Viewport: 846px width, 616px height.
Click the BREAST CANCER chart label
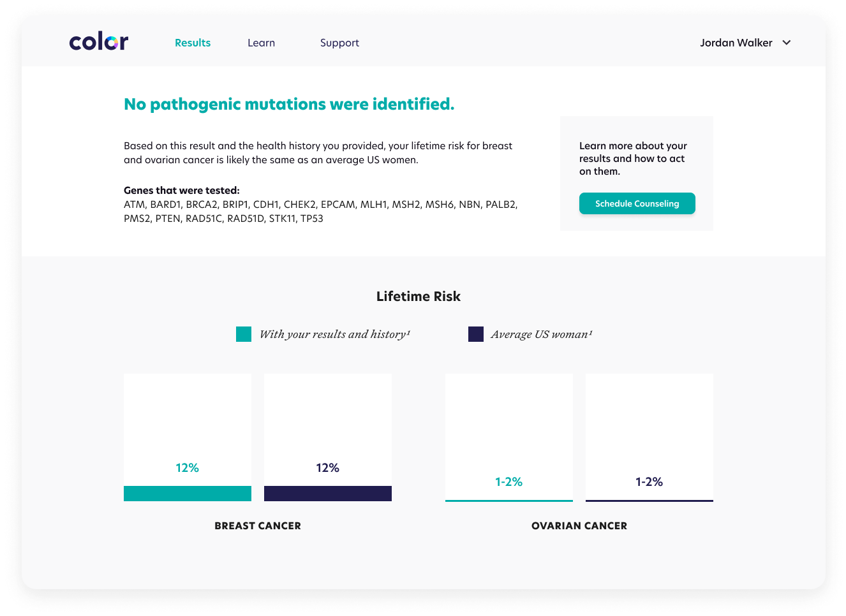[258, 525]
